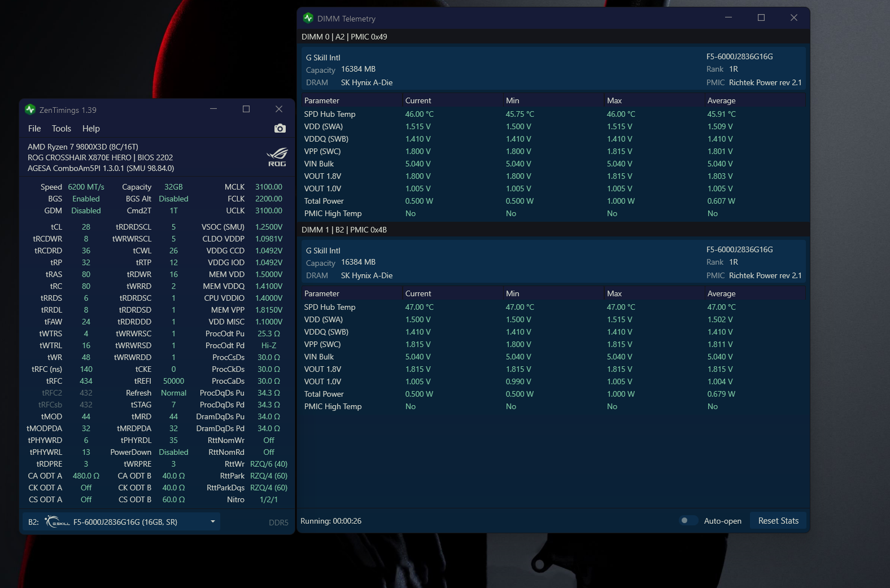Click the MEM VDD value 1.5000V
The image size is (890, 588).
click(269, 274)
